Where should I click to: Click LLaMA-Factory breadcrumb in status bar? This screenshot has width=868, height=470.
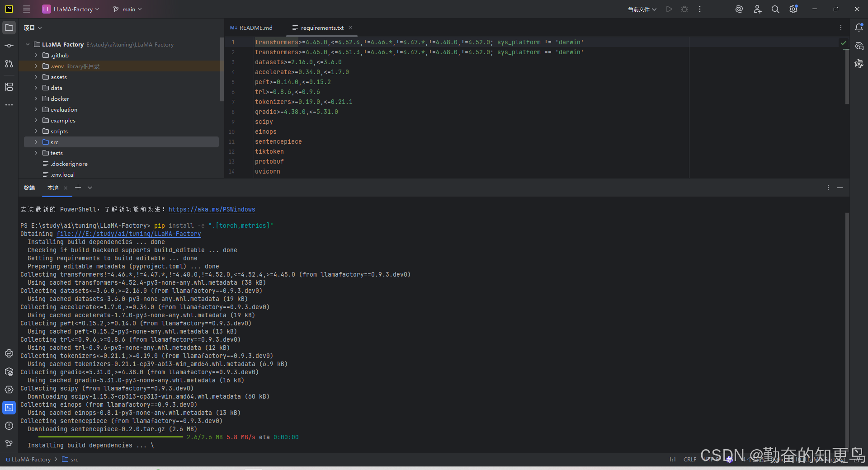28,459
